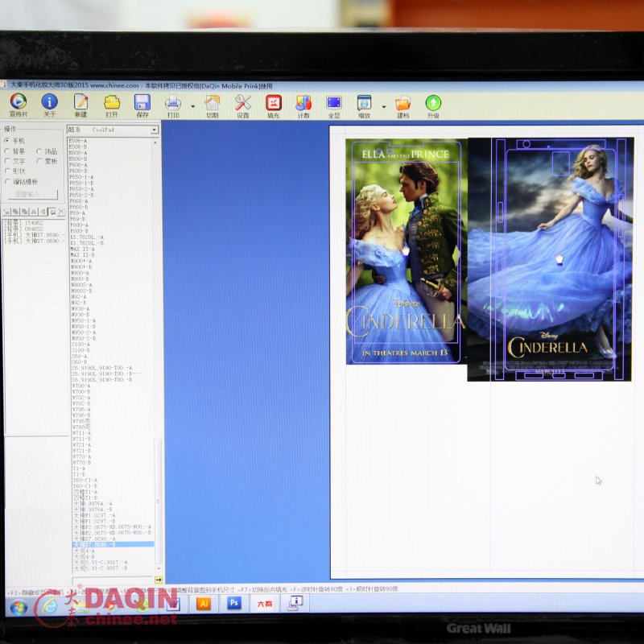The height and width of the screenshot is (644, 644).
Task: Click the second layer toolbar icon
Action: 16,212
